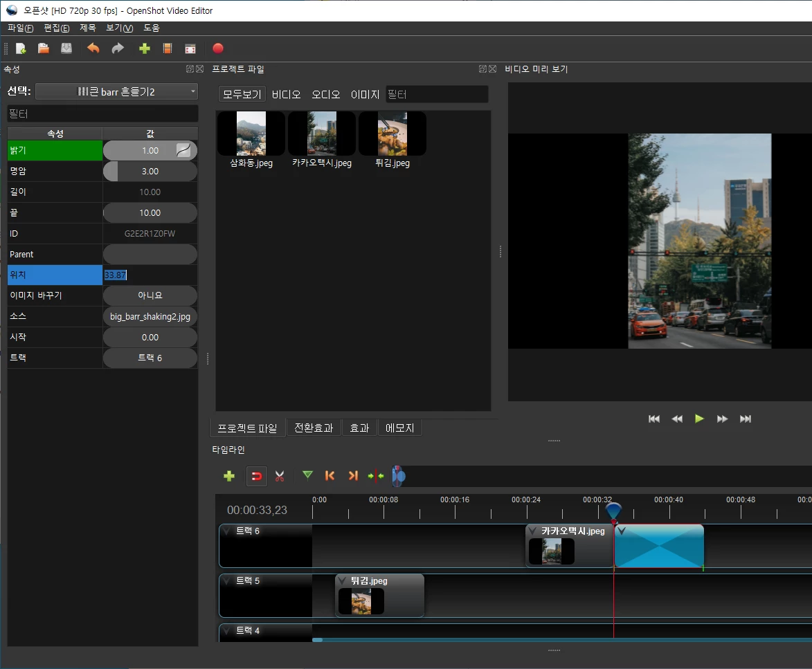This screenshot has width=812, height=669.
Task: Collapse the 트랙 5 header arrow
Action: 224,580
